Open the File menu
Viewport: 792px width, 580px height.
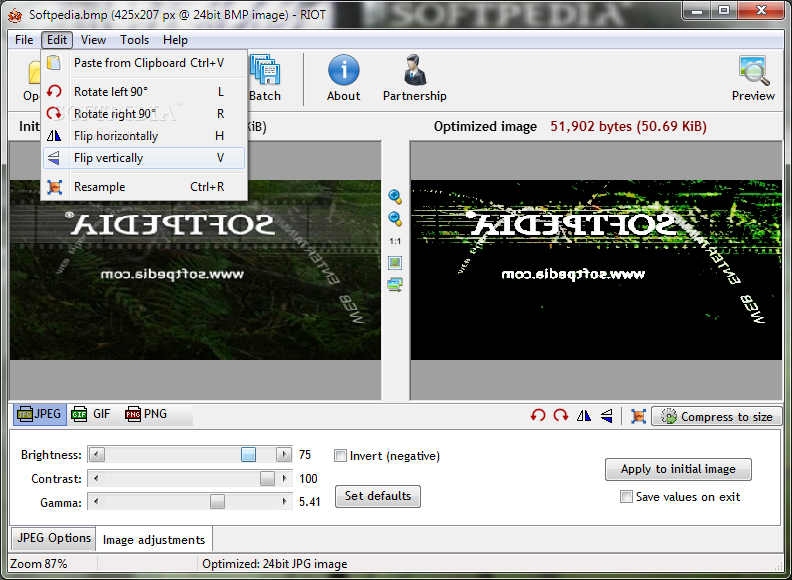24,40
